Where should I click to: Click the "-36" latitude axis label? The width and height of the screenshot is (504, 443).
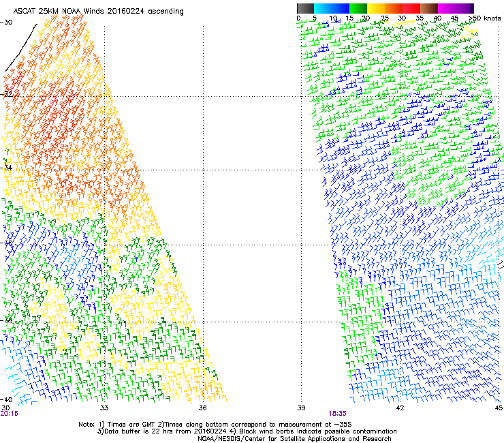(6, 243)
